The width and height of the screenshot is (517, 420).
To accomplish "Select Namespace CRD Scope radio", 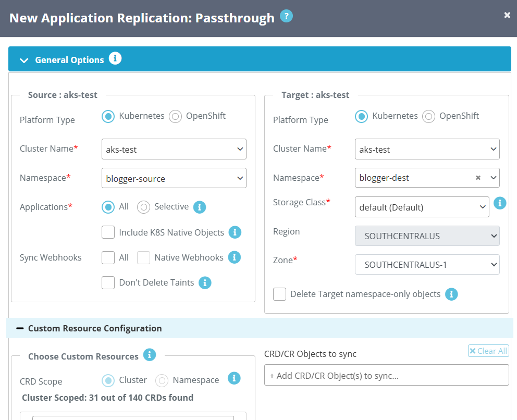I will pyautogui.click(x=162, y=381).
